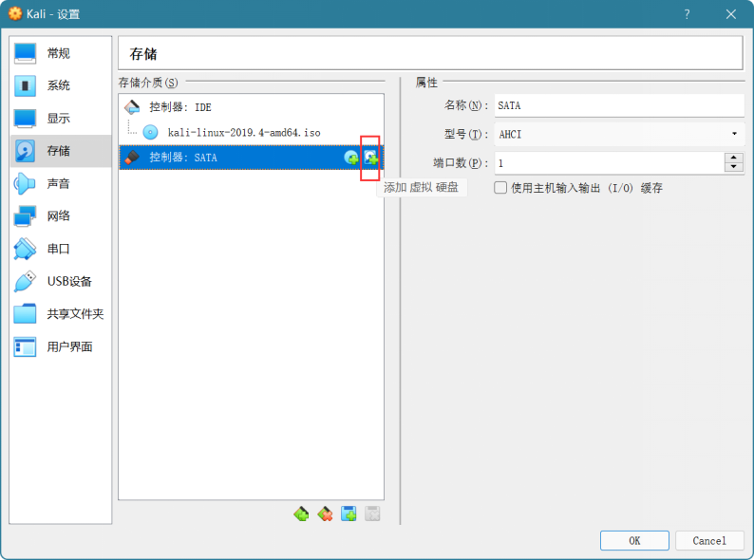Click the 网络 dual-monitor icon
754x560 pixels.
[25, 216]
